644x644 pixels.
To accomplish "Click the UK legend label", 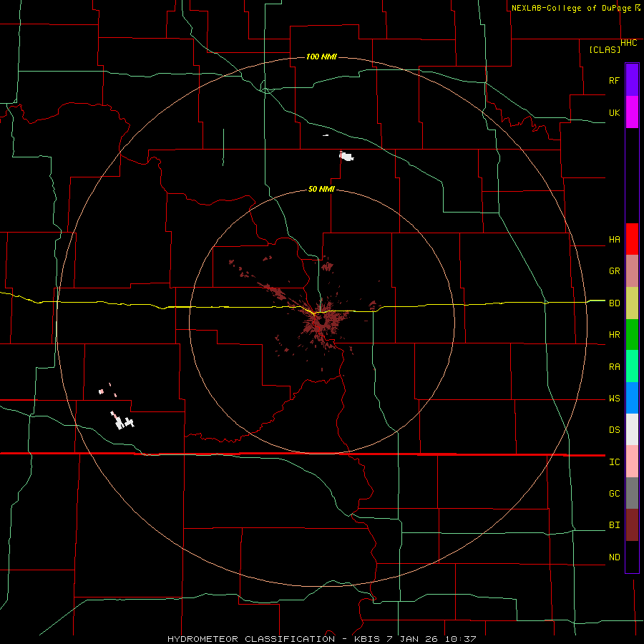I will (x=615, y=113).
